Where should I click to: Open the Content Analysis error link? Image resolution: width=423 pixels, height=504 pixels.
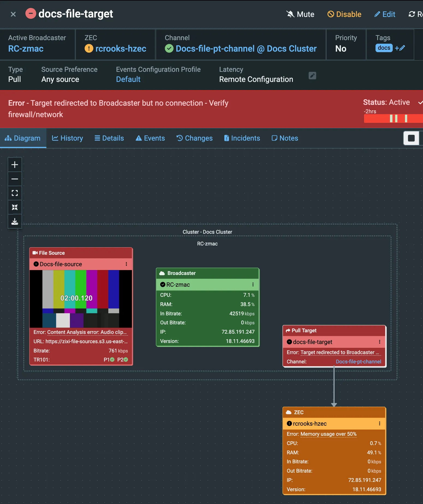pos(87,332)
